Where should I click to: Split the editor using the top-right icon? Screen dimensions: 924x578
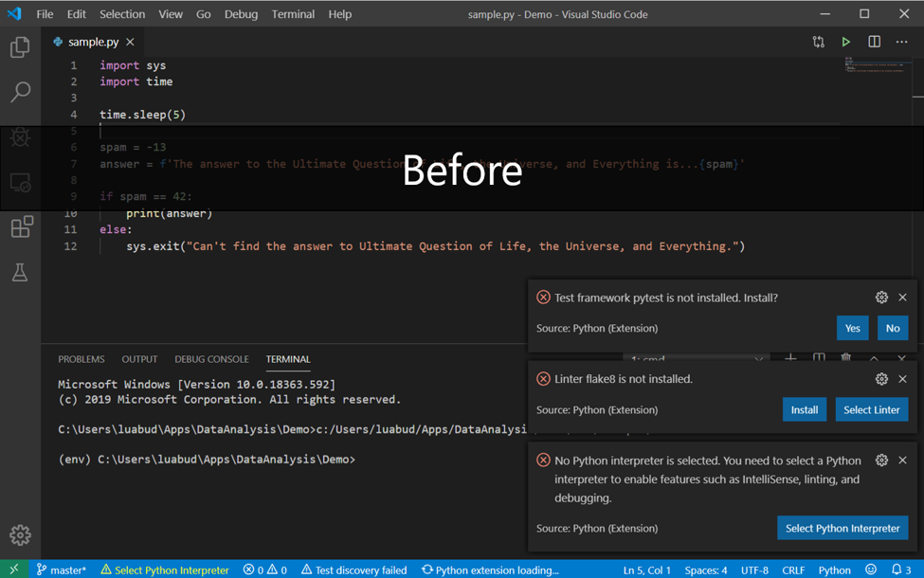(x=873, y=42)
